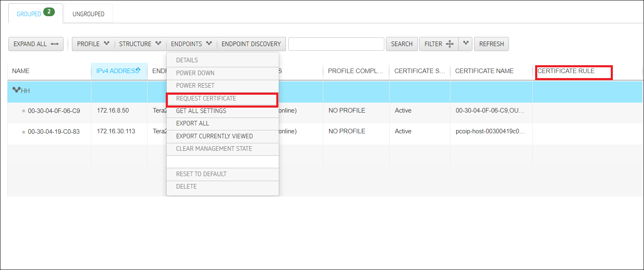
Task: Switch to the GROUPED tab
Action: [x=36, y=14]
